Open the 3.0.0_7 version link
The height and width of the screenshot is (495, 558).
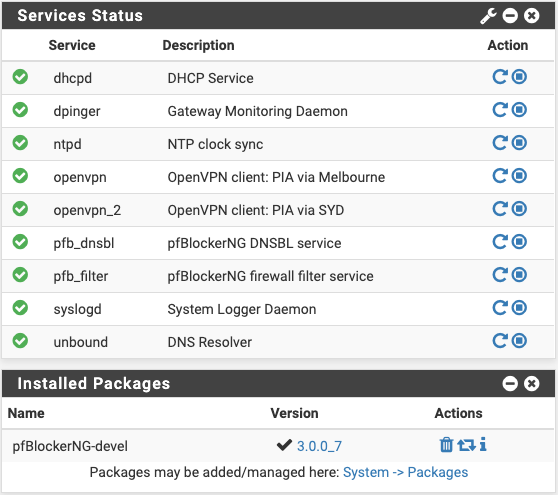pyautogui.click(x=319, y=446)
